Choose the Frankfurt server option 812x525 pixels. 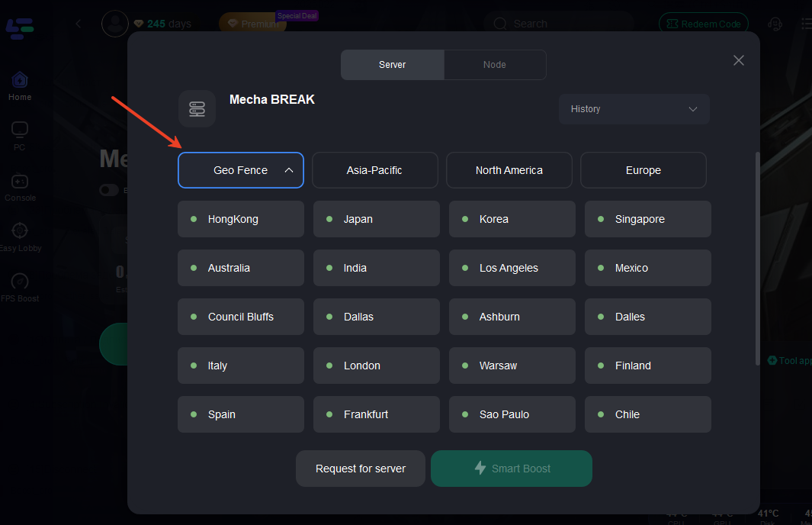376,414
